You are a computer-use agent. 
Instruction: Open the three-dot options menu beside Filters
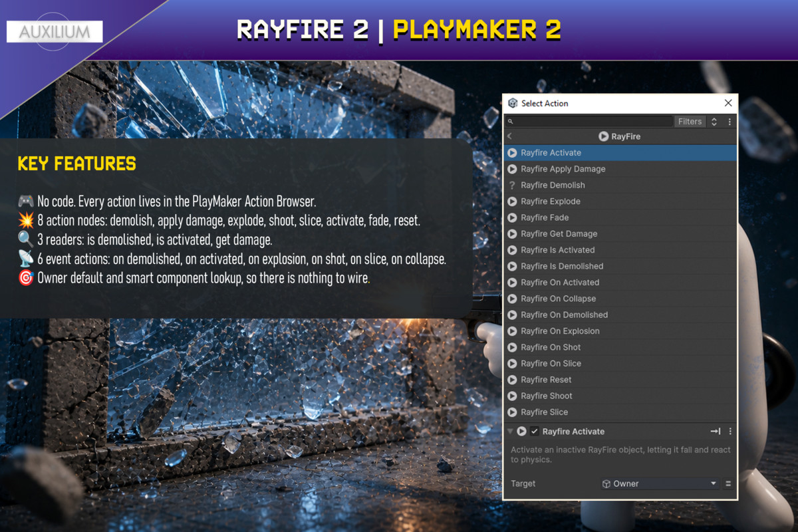pyautogui.click(x=730, y=122)
